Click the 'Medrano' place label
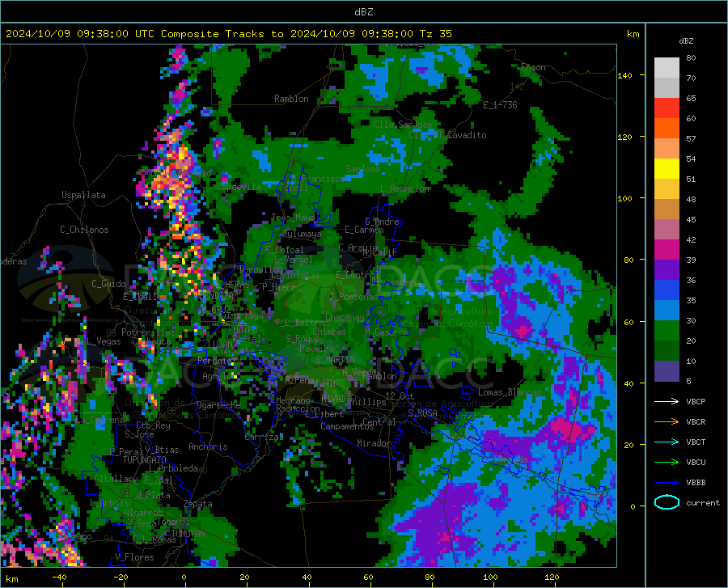The height and width of the screenshot is (588, 728). pos(293,400)
